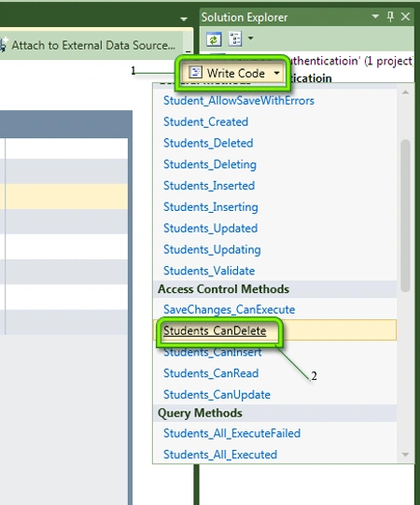
Task: Toggle Solution Explorer auto-hide pin
Action: pyautogui.click(x=390, y=17)
